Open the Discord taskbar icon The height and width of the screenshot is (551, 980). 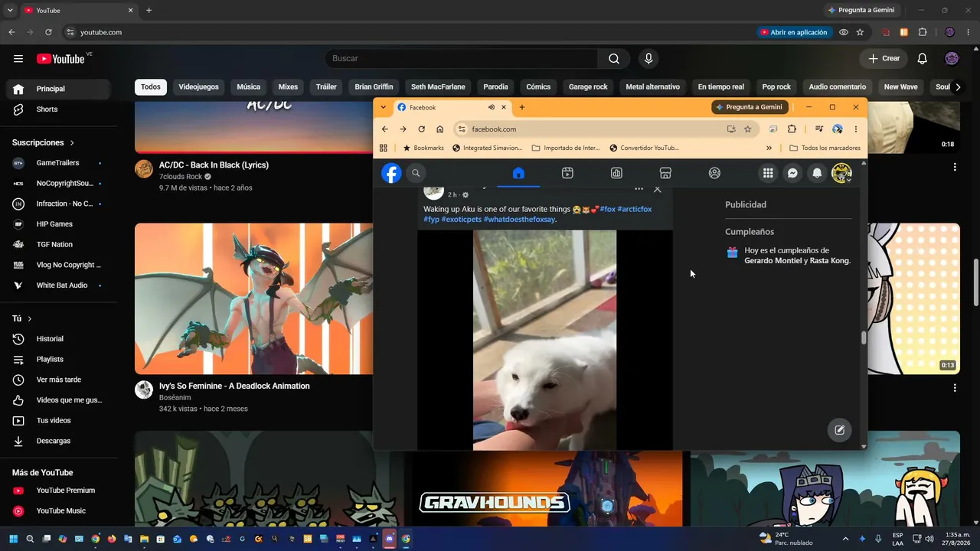389,539
